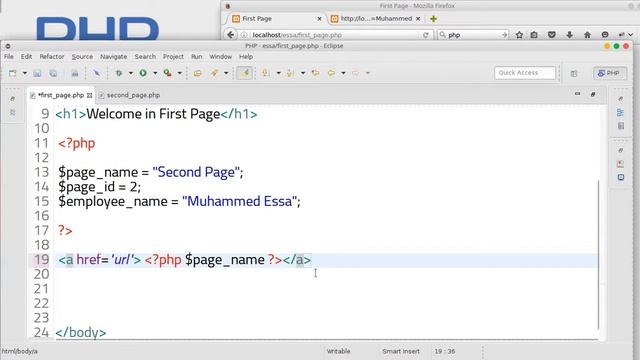This screenshot has height=360, width=640.
Task: Click the 19 : 36 cursor position indicator
Action: tap(444, 351)
